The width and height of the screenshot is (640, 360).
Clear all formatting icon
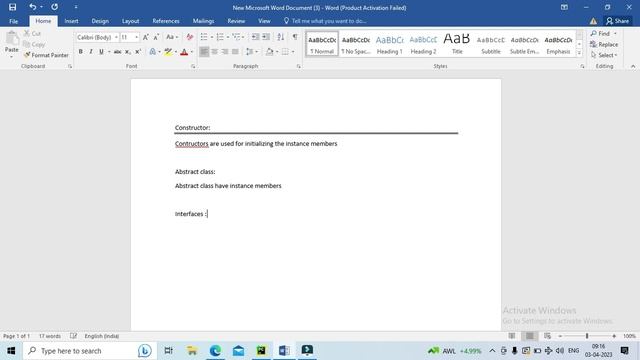click(x=189, y=37)
